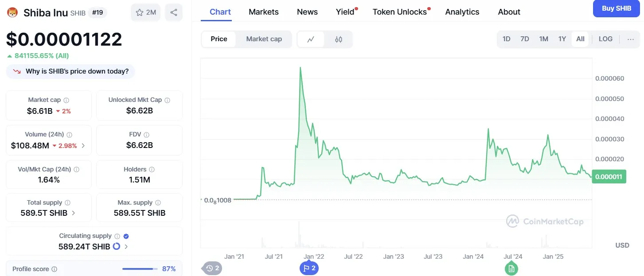
Task: Expand Circulating supply details chevron
Action: (126, 246)
